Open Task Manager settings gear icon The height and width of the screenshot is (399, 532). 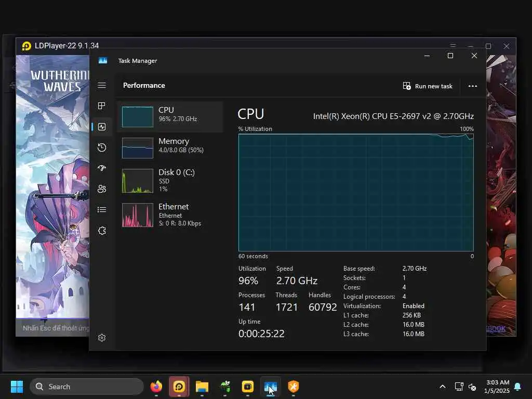[x=102, y=338]
